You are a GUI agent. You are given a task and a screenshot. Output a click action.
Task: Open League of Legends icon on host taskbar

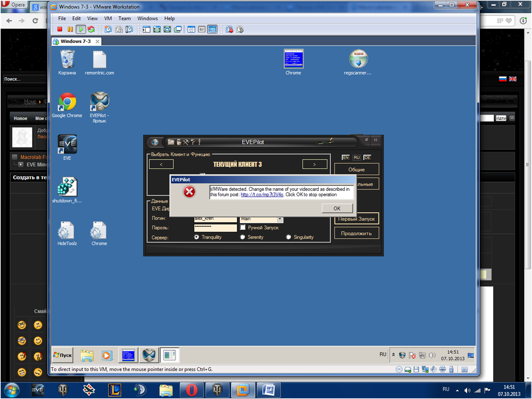tap(114, 390)
